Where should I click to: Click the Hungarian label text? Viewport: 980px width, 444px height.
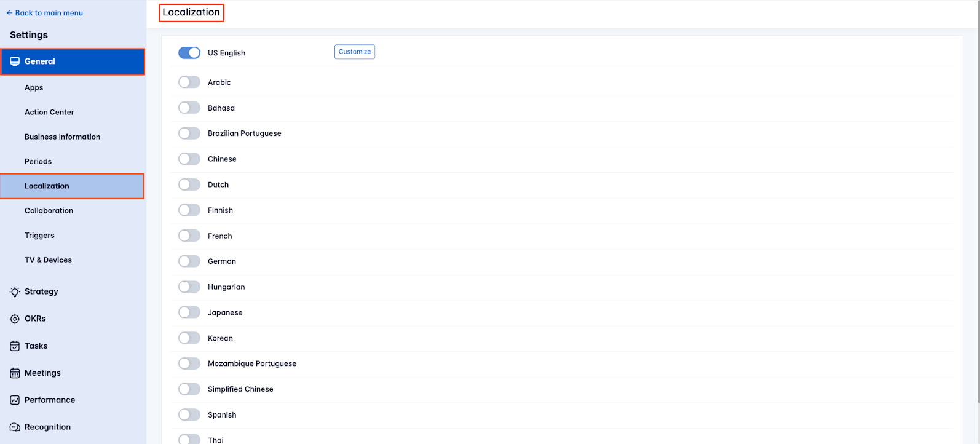[226, 287]
